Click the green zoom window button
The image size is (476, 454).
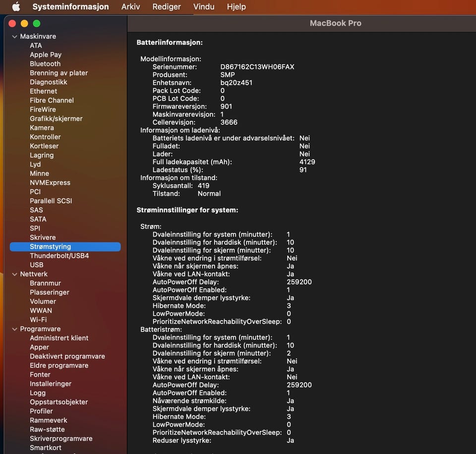pos(36,23)
